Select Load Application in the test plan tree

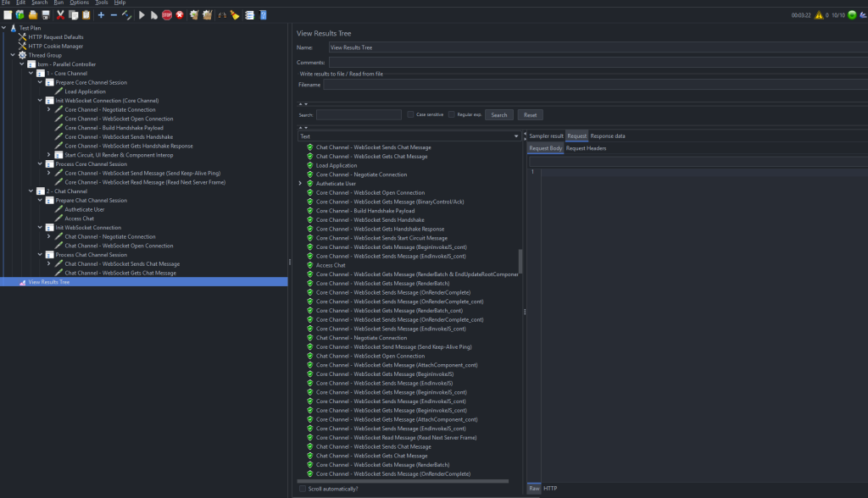pyautogui.click(x=85, y=91)
